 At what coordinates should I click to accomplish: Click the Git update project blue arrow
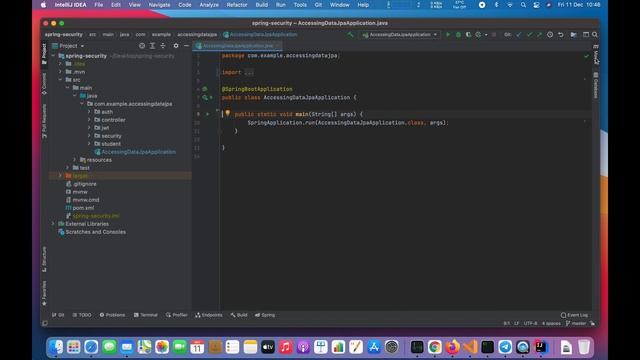pos(519,35)
